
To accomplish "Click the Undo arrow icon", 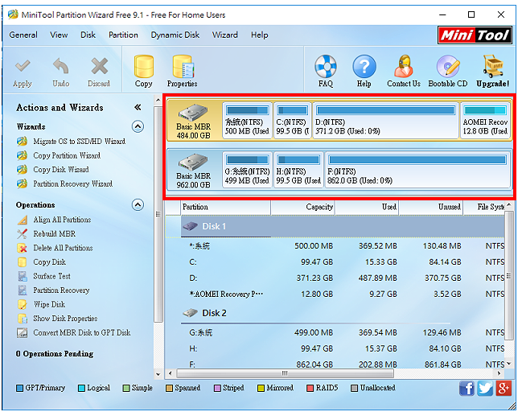I will (61, 66).
